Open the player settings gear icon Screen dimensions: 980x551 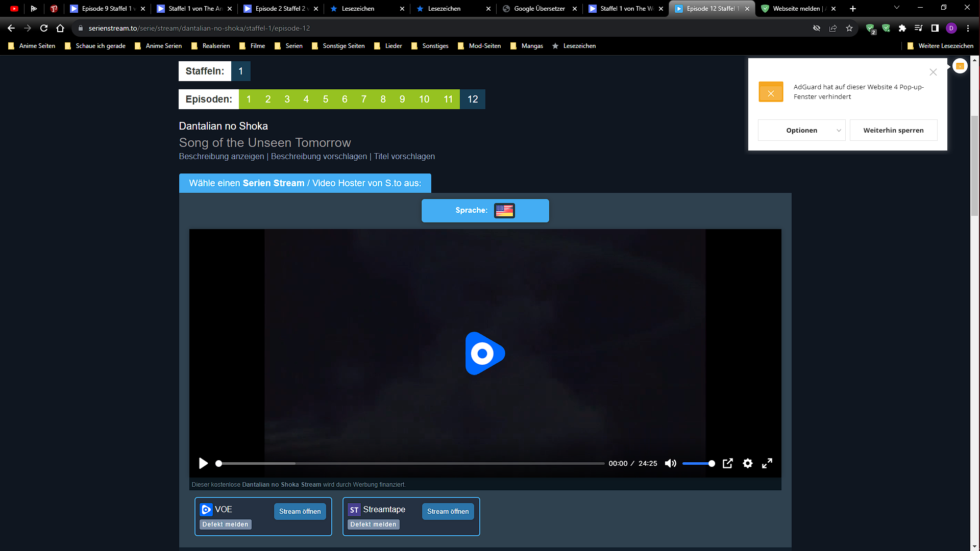[x=747, y=463]
